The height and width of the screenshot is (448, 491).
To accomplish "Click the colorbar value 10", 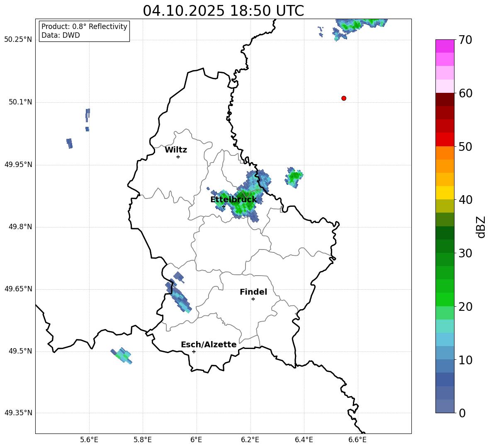I will tap(465, 360).
